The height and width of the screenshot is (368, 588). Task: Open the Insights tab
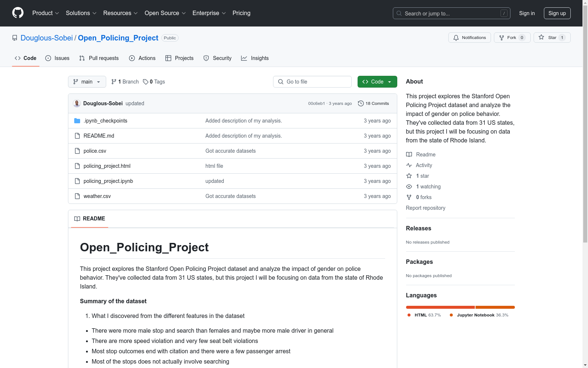(255, 58)
